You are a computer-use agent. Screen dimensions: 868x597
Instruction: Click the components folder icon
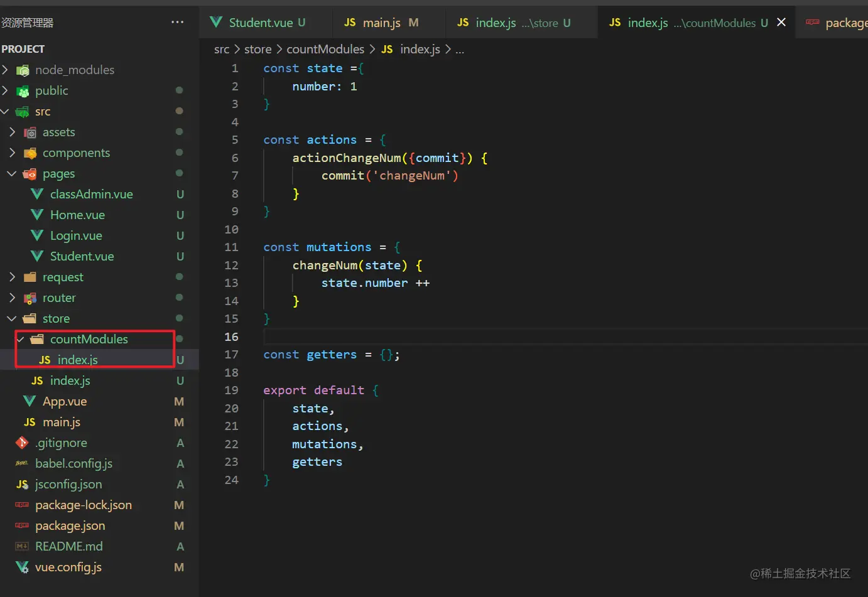coord(30,153)
